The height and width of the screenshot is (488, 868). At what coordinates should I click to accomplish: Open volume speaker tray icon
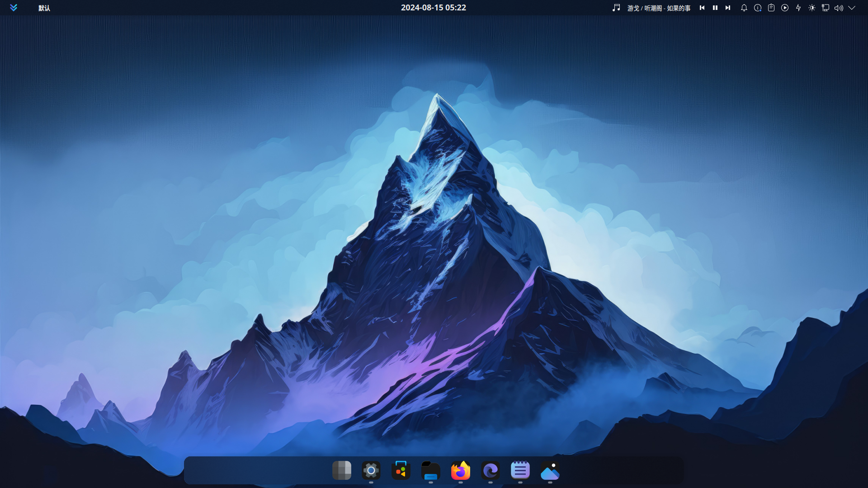coord(839,8)
